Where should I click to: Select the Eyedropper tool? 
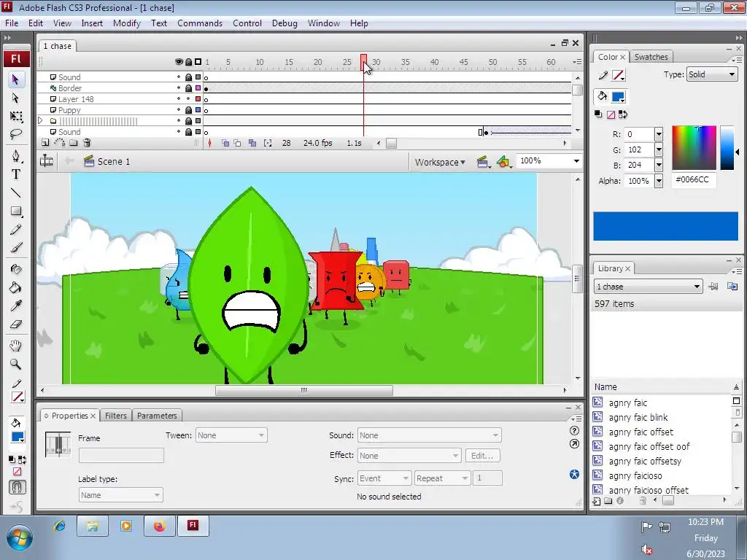(x=16, y=306)
